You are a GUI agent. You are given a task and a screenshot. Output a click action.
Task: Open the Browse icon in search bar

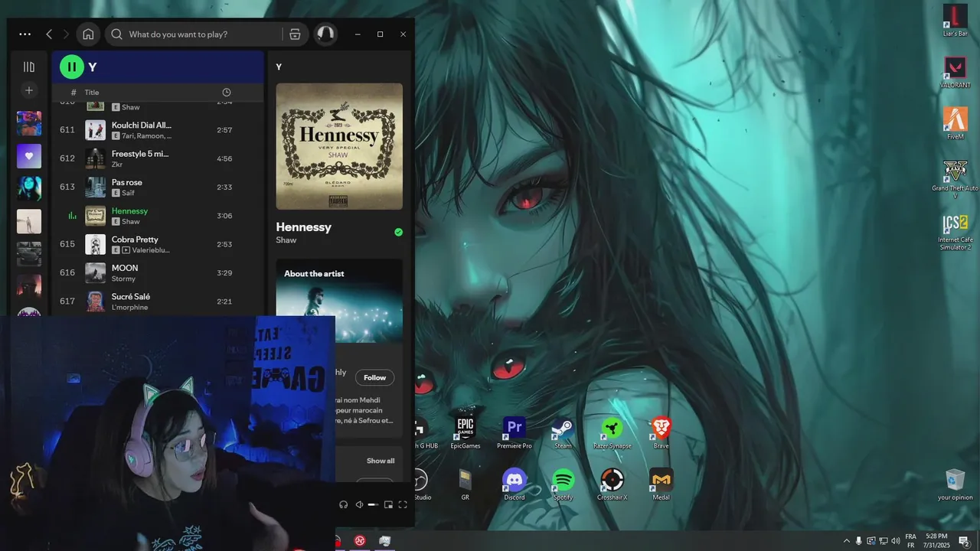295,34
